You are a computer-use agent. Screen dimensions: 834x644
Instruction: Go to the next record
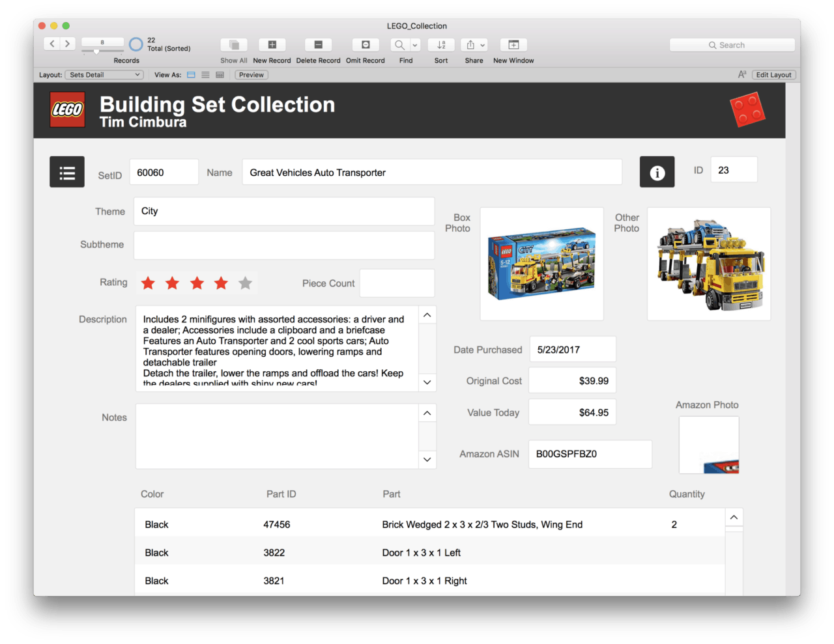point(67,44)
